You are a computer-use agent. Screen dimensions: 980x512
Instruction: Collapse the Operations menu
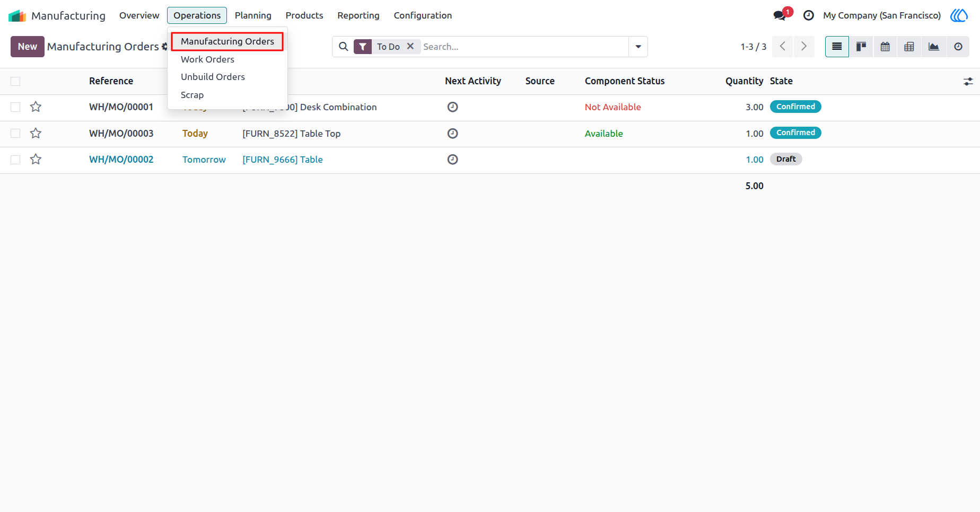[x=197, y=15]
